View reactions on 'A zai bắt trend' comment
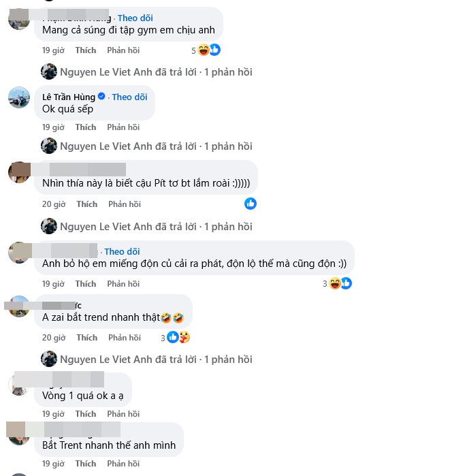Image resolution: width=450 pixels, height=476 pixels. pyautogui.click(x=176, y=337)
